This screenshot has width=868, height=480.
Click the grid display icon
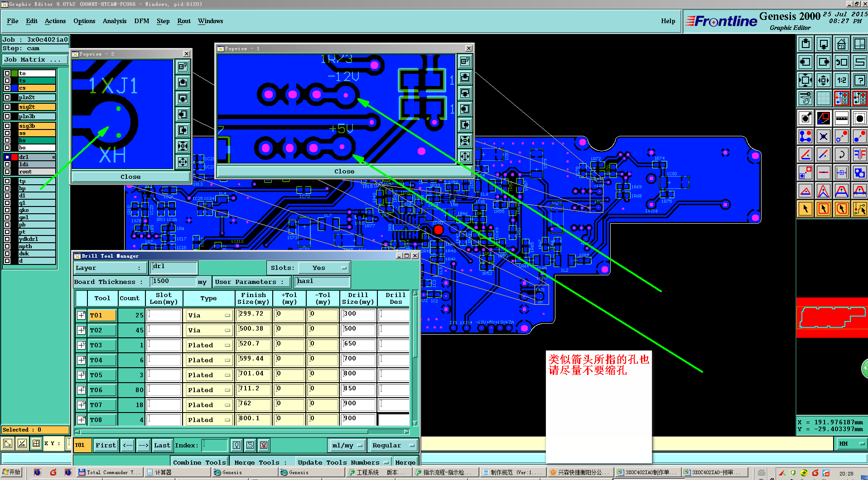tap(824, 98)
